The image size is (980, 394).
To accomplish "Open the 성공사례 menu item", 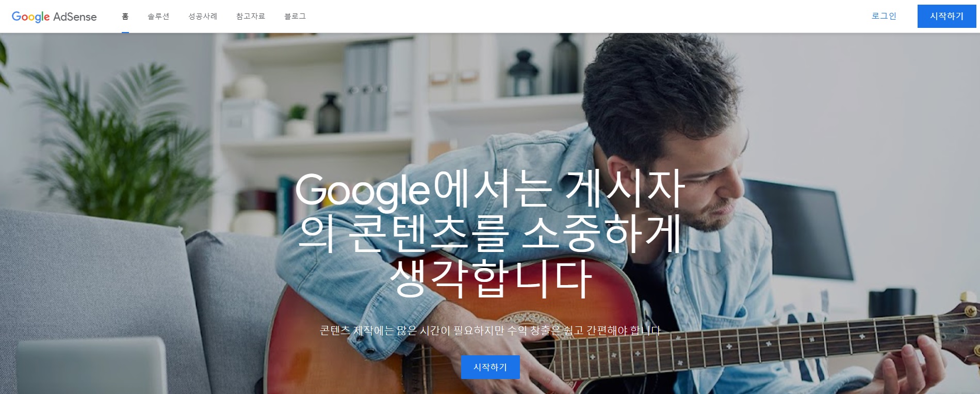I will (203, 17).
